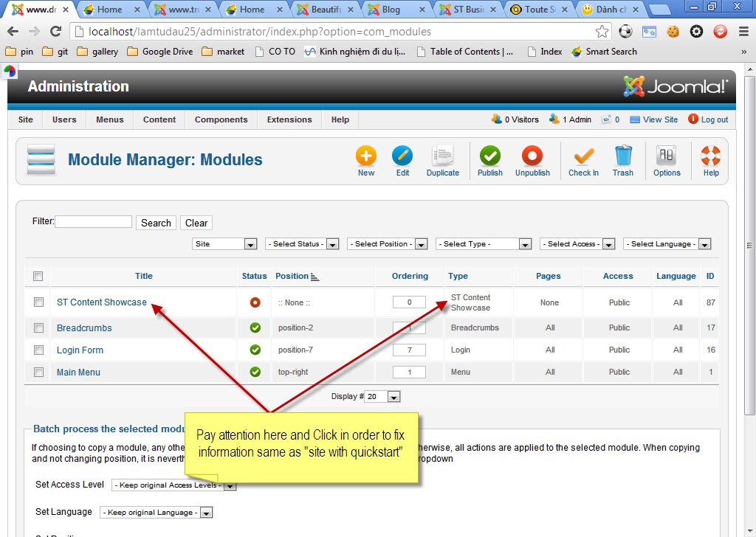Click the Search button
Screen dimensions: 756x537
coord(155,222)
